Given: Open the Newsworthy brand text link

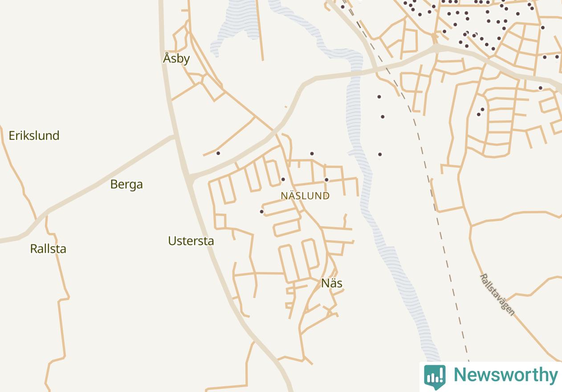Looking at the screenshot, I should pyautogui.click(x=505, y=375).
